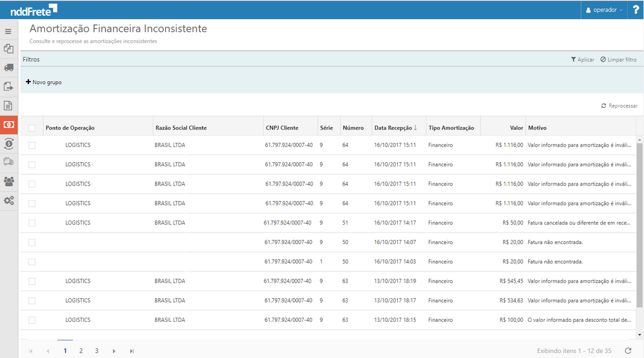The height and width of the screenshot is (358, 644).
Task: Add a filter with Novo grupo
Action: [x=43, y=82]
